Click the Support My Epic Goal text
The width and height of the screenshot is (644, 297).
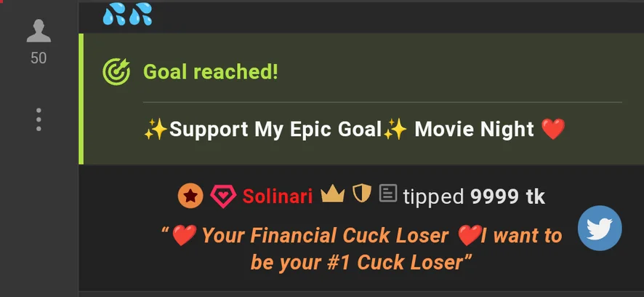point(275,129)
